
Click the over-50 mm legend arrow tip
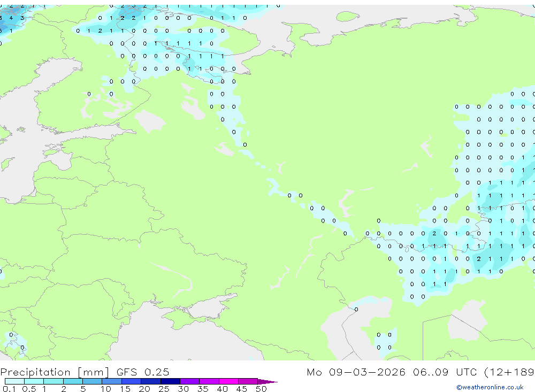point(267,381)
